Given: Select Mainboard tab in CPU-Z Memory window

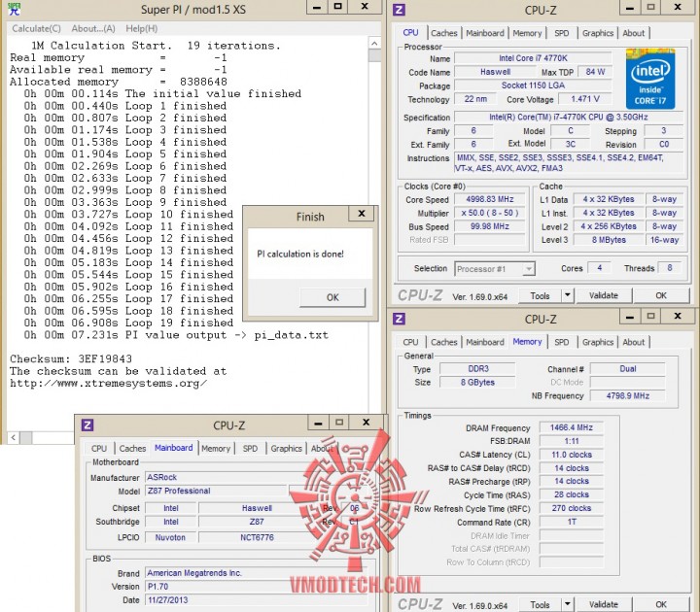Looking at the screenshot, I should click(x=485, y=342).
